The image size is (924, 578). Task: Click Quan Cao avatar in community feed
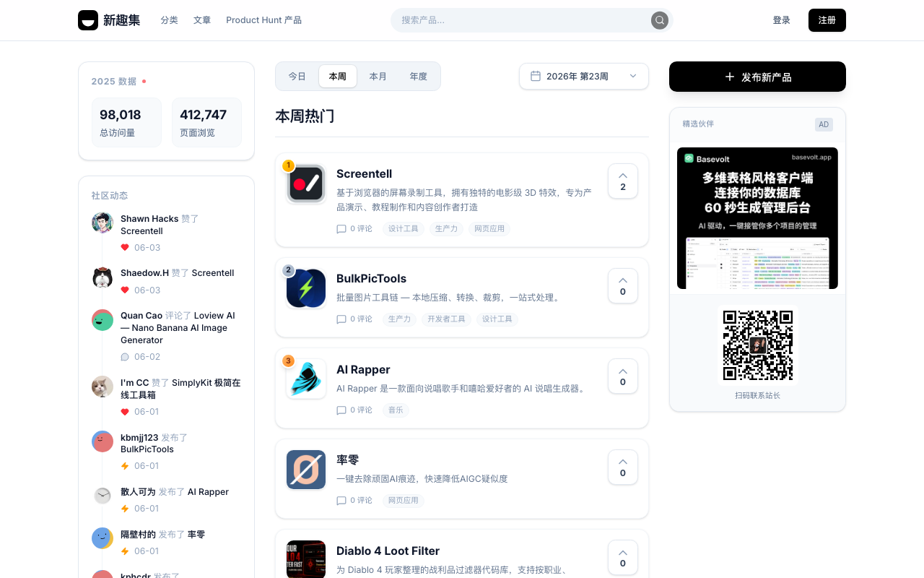tap(103, 320)
